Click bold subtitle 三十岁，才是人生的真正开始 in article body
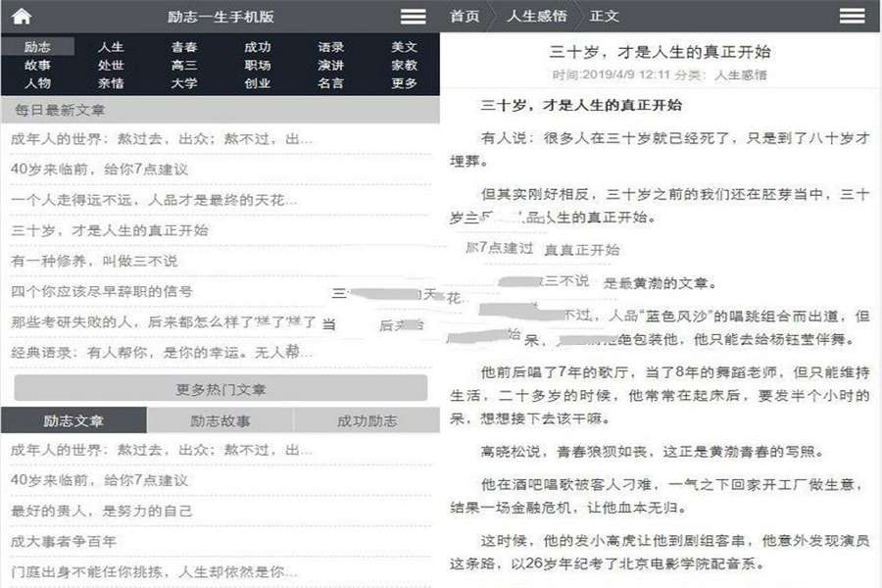This screenshot has width=882, height=588. tap(581, 105)
